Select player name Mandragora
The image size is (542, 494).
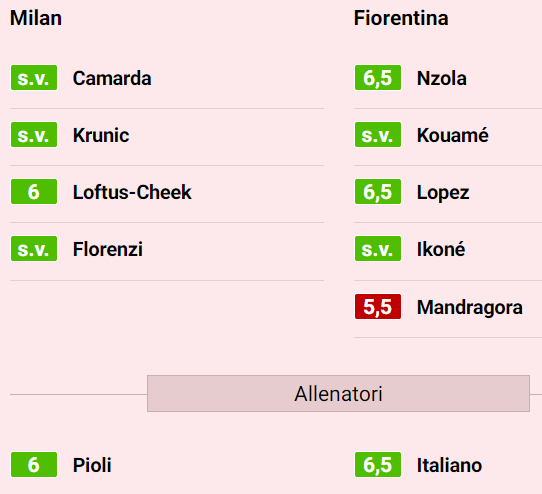(470, 308)
